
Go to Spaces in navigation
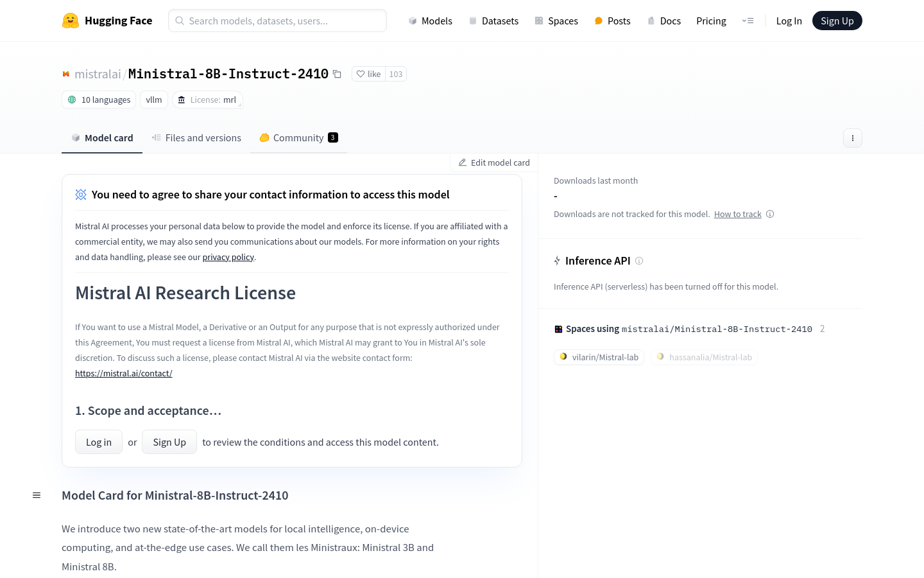click(x=556, y=21)
